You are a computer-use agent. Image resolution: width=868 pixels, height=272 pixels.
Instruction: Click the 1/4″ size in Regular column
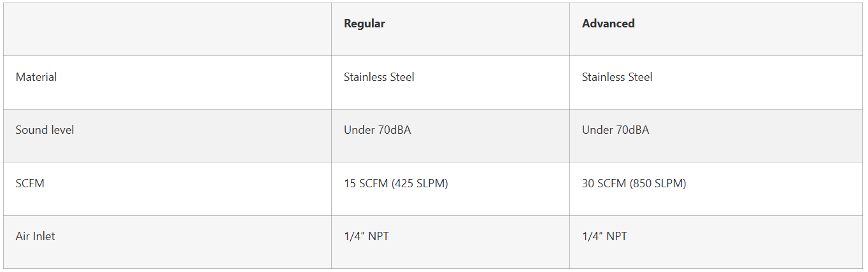354,236
